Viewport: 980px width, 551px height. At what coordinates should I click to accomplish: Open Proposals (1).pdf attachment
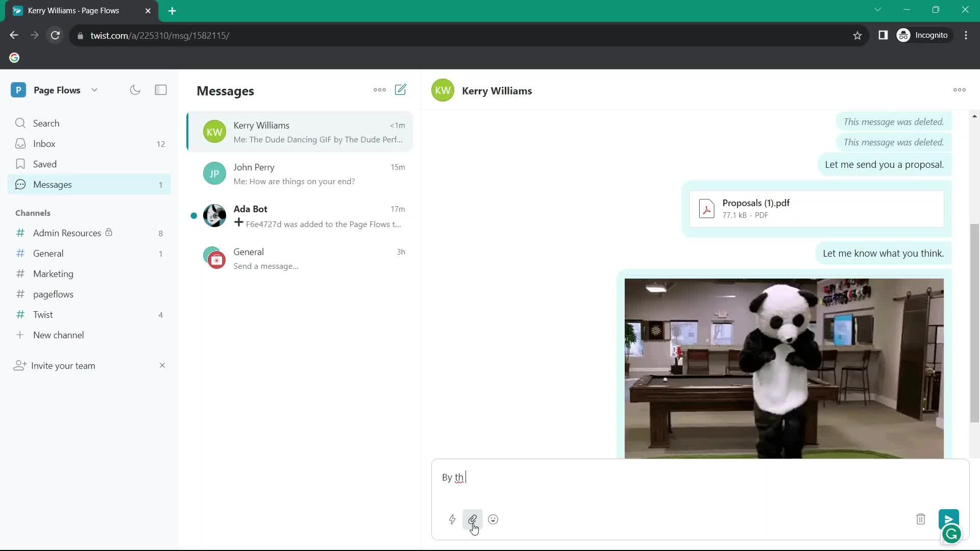pyautogui.click(x=816, y=209)
